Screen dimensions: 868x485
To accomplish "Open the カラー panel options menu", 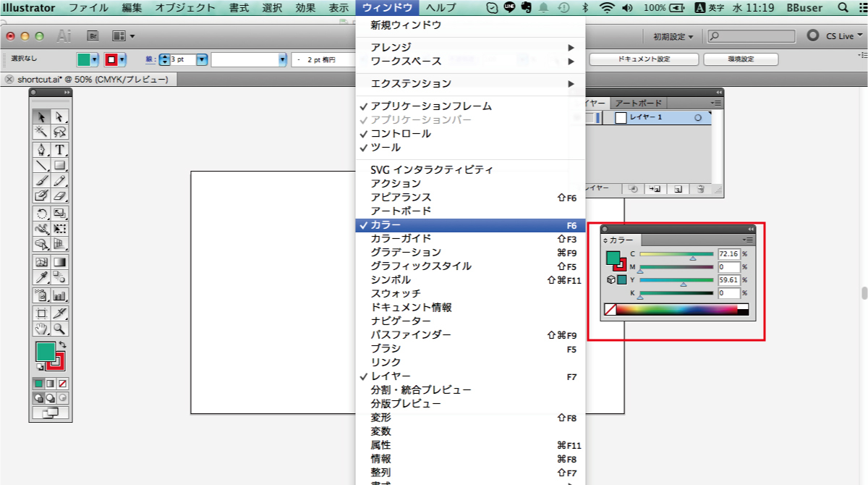I will click(748, 240).
